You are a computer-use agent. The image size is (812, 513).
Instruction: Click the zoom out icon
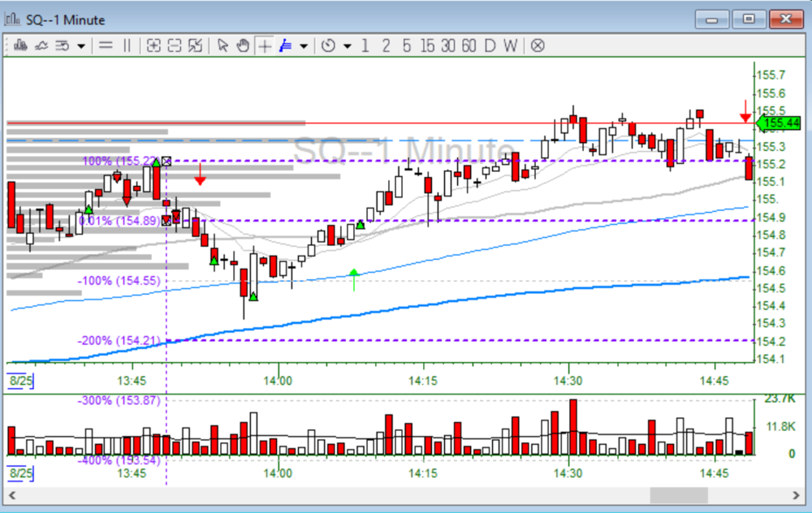pos(174,46)
